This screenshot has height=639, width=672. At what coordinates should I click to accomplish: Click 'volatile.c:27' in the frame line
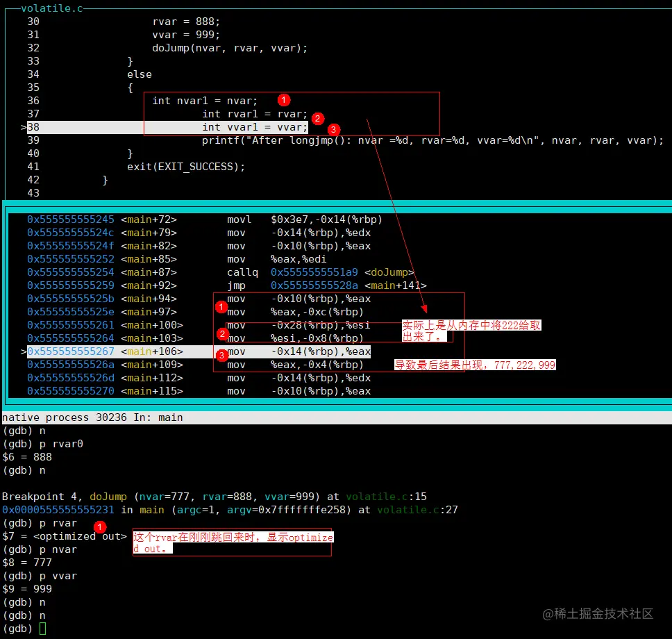pyautogui.click(x=417, y=510)
